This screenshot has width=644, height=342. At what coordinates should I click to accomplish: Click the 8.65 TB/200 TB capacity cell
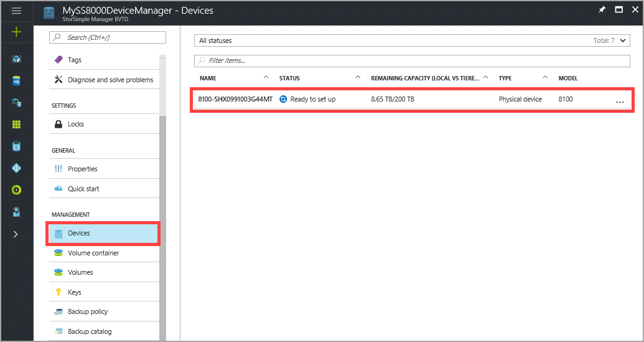point(393,100)
